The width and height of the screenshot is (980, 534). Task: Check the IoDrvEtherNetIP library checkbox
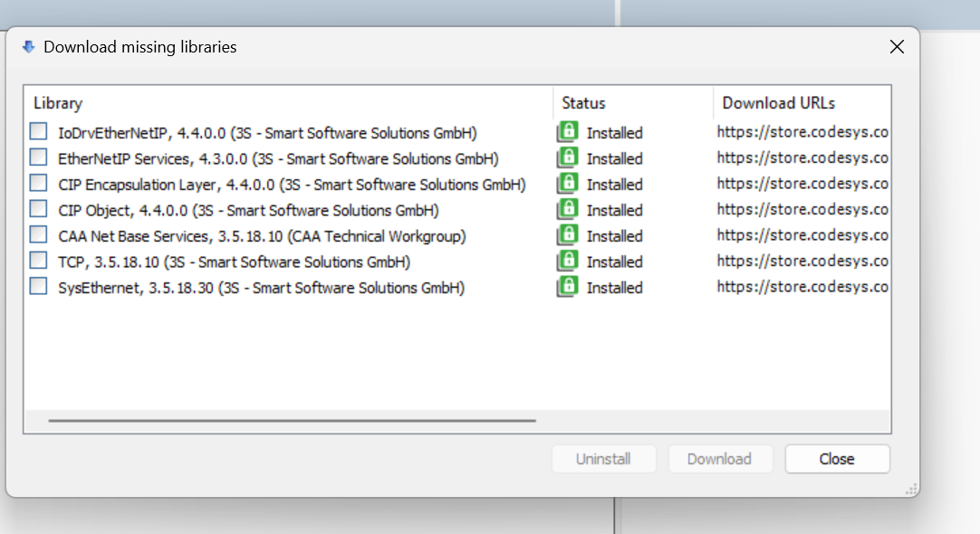point(38,131)
